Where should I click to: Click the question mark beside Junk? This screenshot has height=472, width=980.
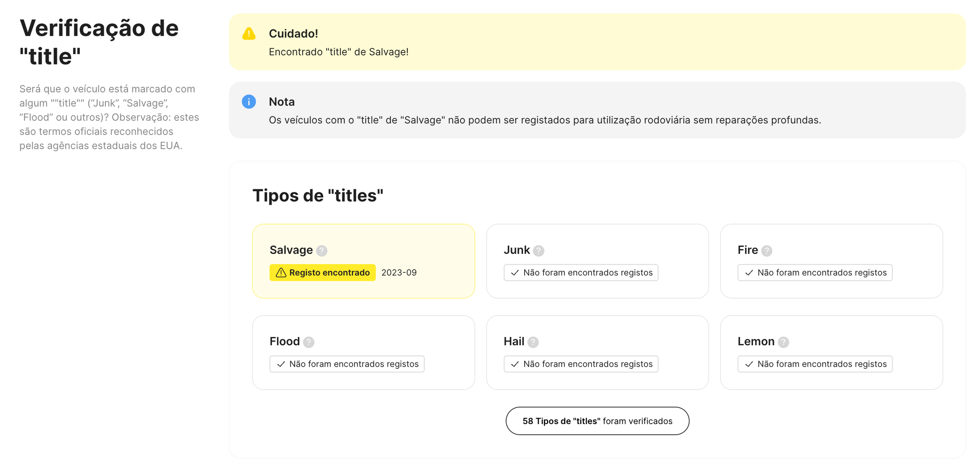coord(538,251)
